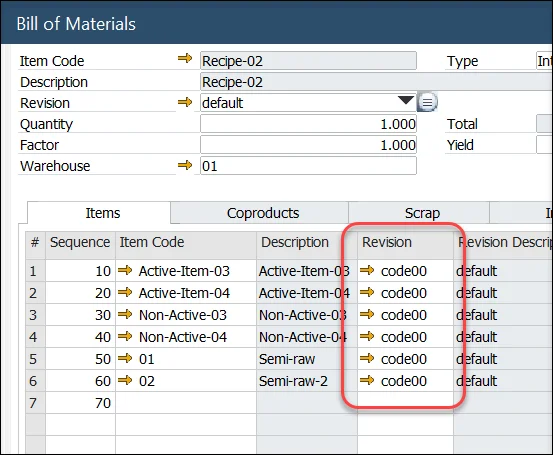Follow the Item Code arrow for Active-Item-03
Image resolution: width=553 pixels, height=455 pixels.
pyautogui.click(x=125, y=271)
